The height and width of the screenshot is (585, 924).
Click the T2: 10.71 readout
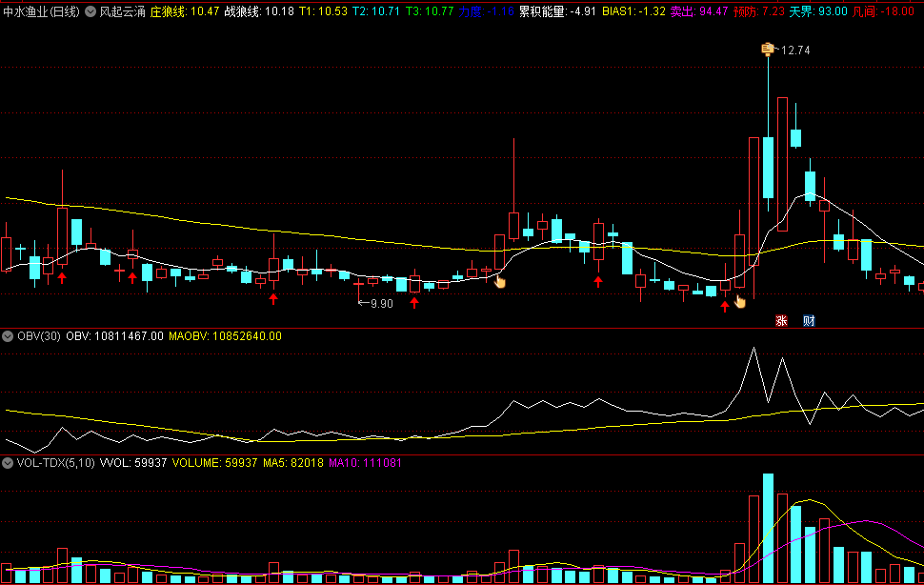[376, 11]
